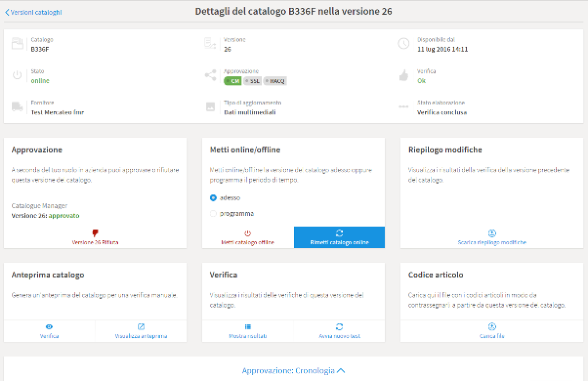588x381 pixels.
Task: Click the green CM approval badge
Action: pos(232,81)
